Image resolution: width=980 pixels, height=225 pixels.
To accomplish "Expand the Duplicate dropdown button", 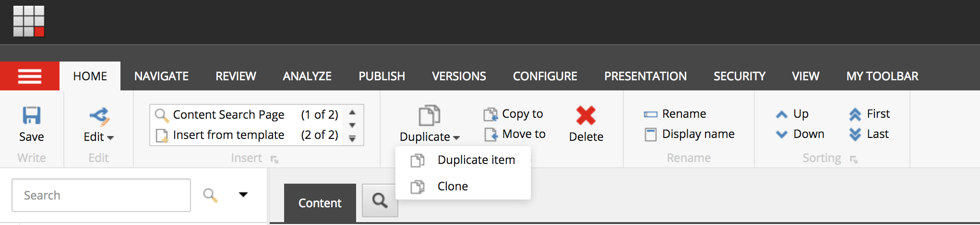I will [429, 137].
